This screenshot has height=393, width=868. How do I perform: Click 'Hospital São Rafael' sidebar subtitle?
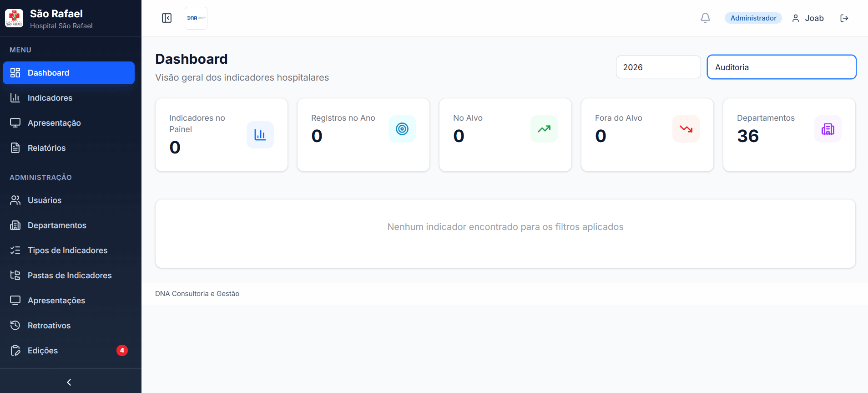coord(61,26)
